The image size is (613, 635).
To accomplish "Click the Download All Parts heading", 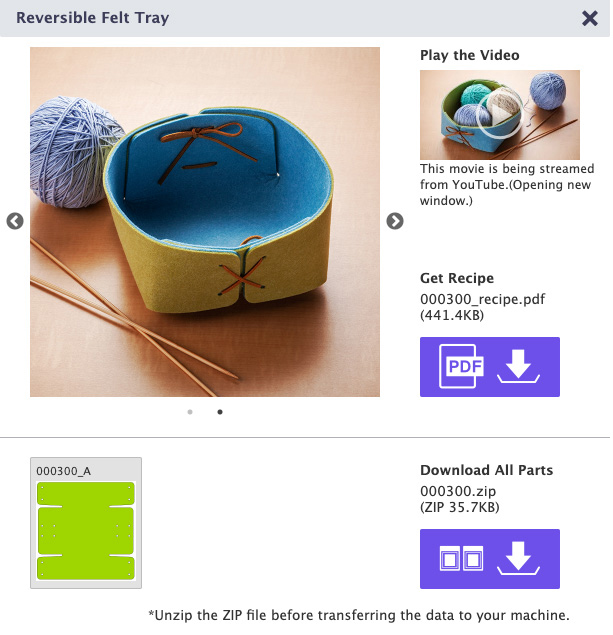I will [x=486, y=470].
